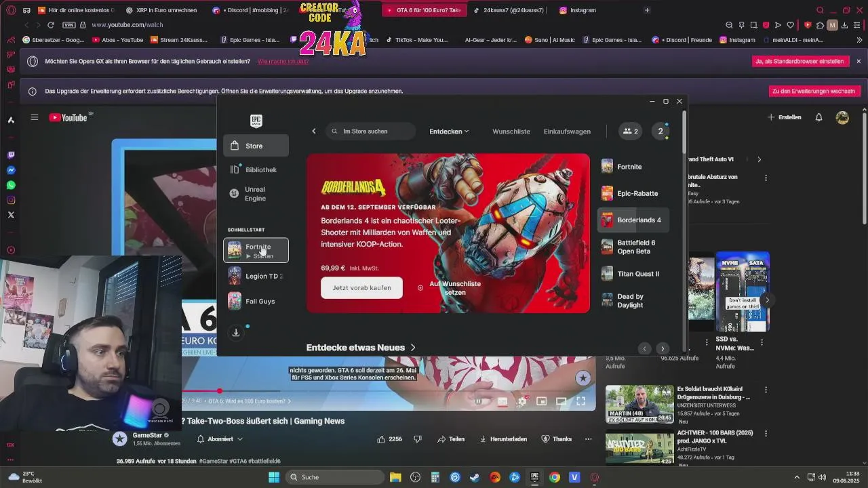Open options for ACHTVIER - 100 BARS video
Image resolution: width=868 pixels, height=488 pixels.
(x=766, y=433)
